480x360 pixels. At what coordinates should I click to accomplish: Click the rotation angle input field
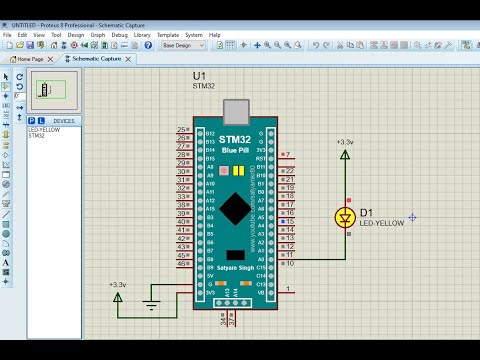pyautogui.click(x=20, y=96)
